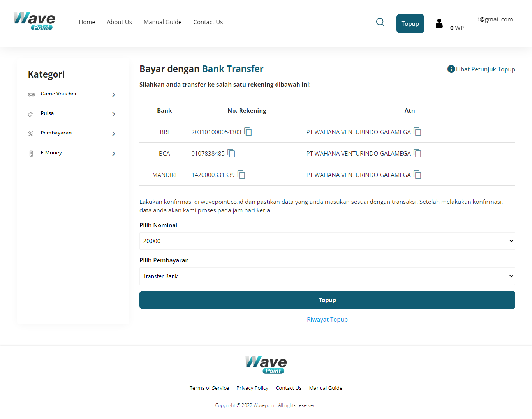Click the Wave Point logo in the header
The height and width of the screenshot is (419, 532).
click(x=34, y=21)
